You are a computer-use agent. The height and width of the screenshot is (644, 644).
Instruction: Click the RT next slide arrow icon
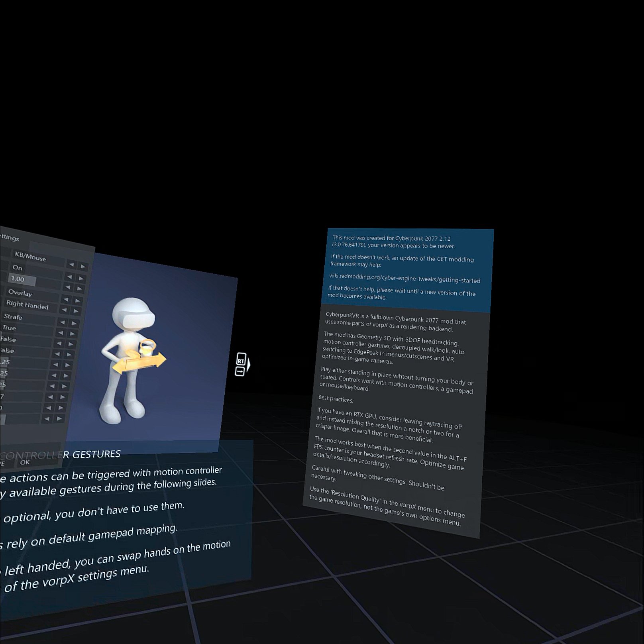click(243, 364)
